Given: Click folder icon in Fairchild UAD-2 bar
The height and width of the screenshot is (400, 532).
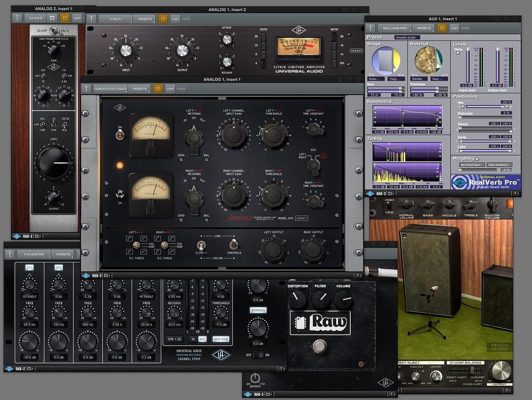Looking at the screenshot, I should click(106, 275).
